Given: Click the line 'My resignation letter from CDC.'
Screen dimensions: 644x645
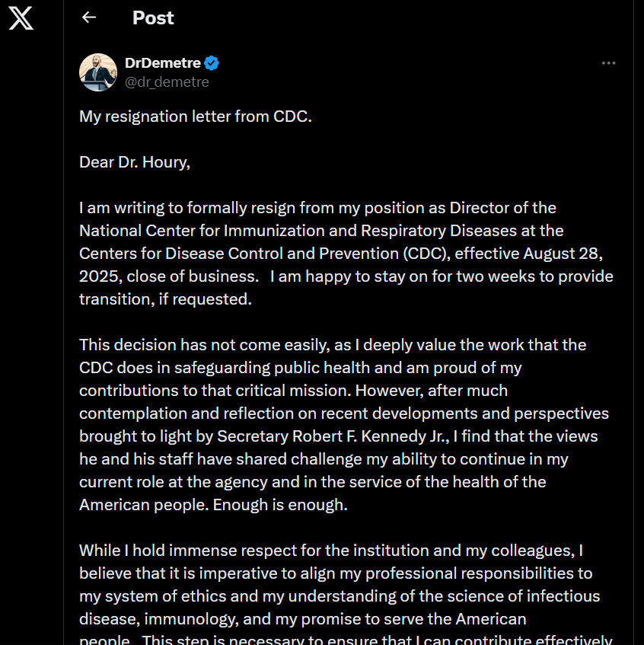Looking at the screenshot, I should [196, 117].
